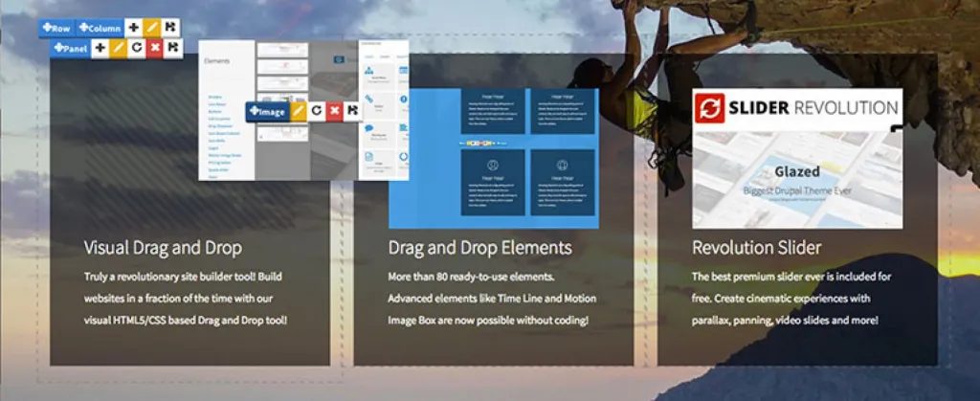Edit Image with yellow pencil icon

298,111
